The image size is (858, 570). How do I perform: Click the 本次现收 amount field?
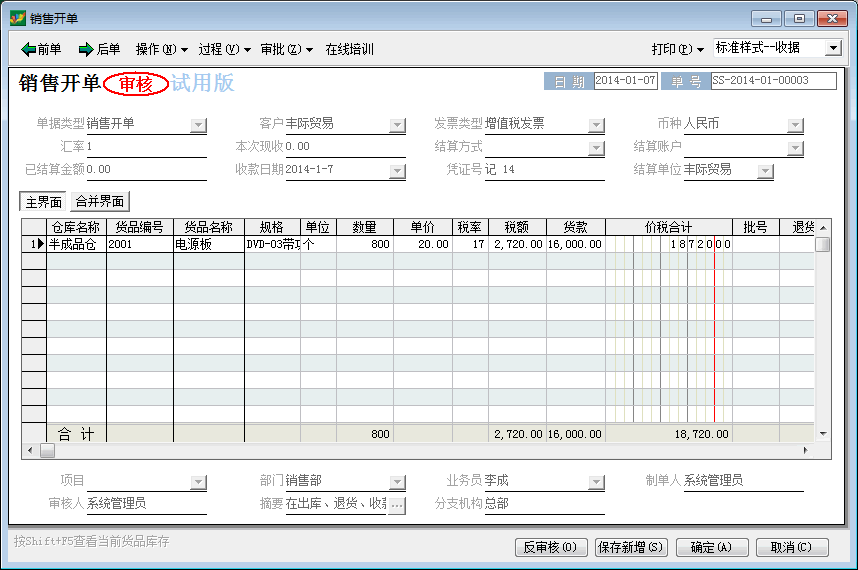[345, 147]
